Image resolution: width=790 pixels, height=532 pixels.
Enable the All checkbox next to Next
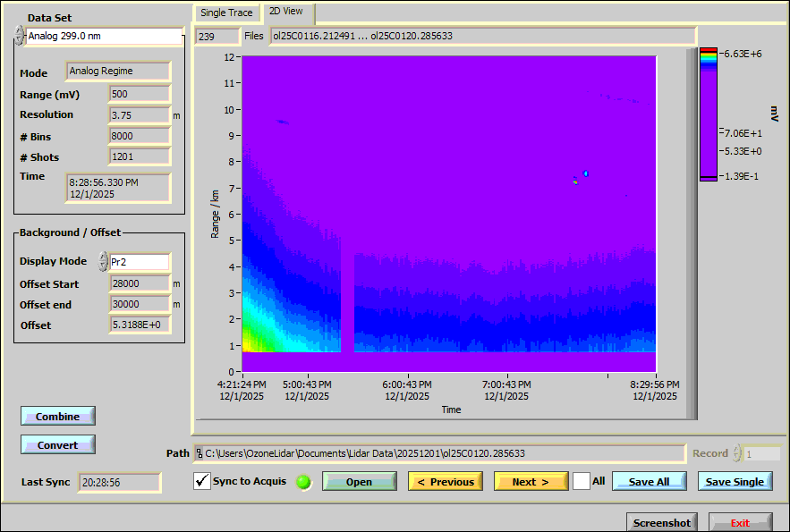[x=582, y=481]
